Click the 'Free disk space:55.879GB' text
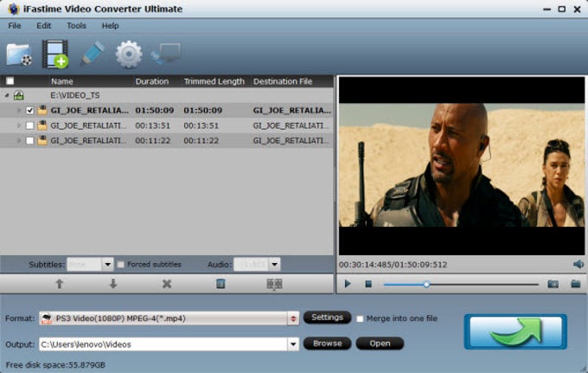Image resolution: width=588 pixels, height=373 pixels. point(55,364)
